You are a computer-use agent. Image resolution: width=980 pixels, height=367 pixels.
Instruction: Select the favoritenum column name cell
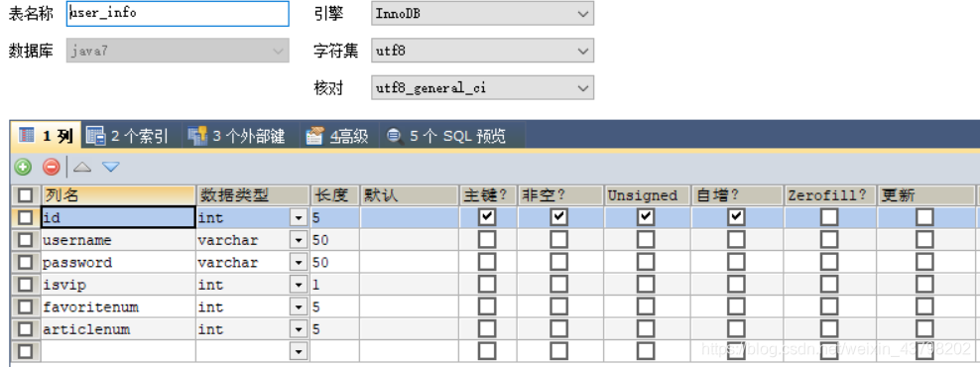click(118, 306)
